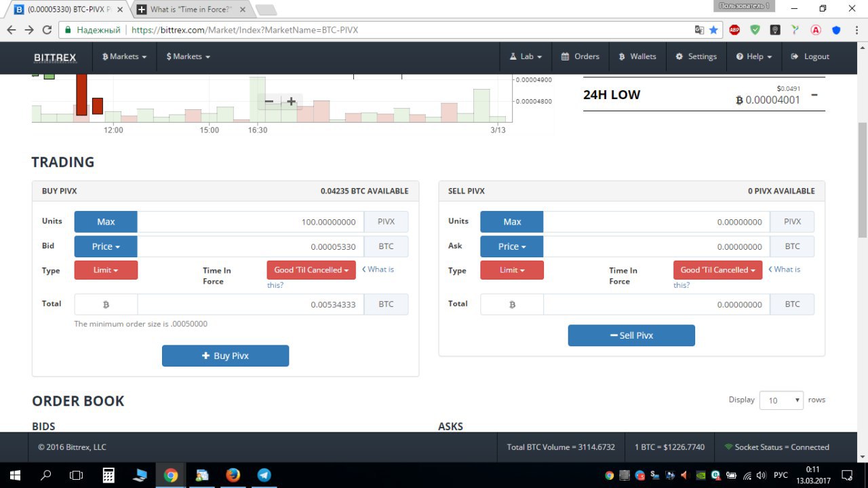Image resolution: width=868 pixels, height=488 pixels.
Task: Click the browser Forward arrow
Action: (x=29, y=30)
